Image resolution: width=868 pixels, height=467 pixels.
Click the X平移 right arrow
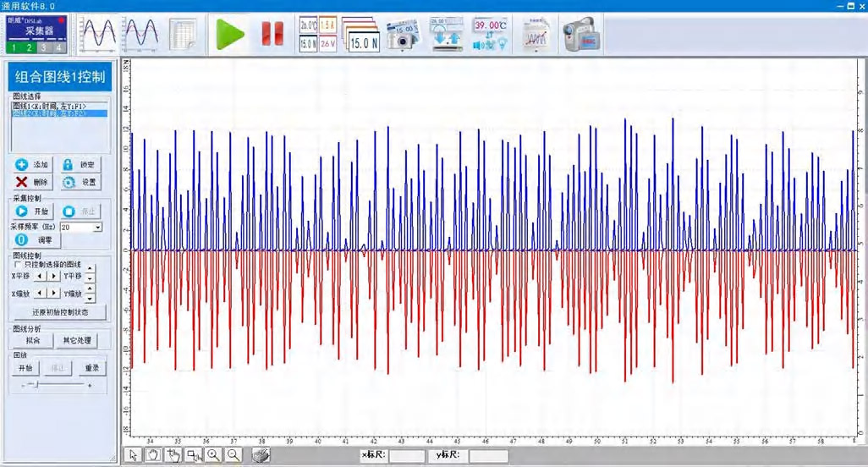pyautogui.click(x=54, y=276)
